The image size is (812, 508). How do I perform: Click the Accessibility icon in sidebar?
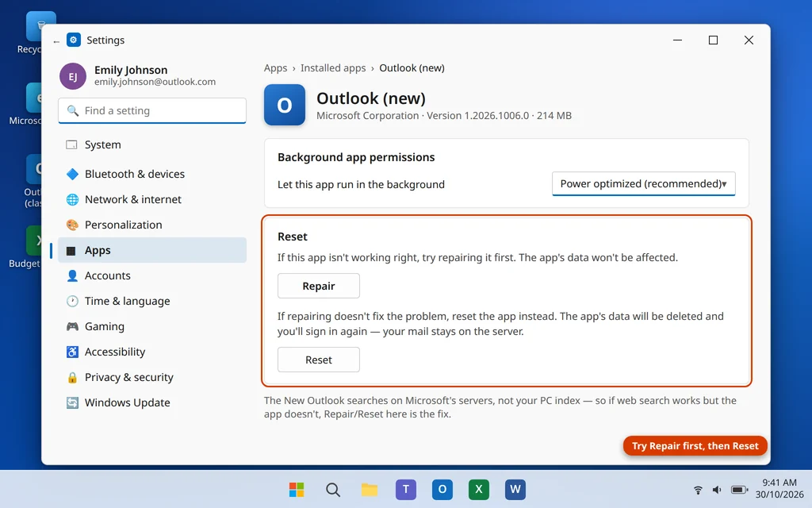click(72, 352)
